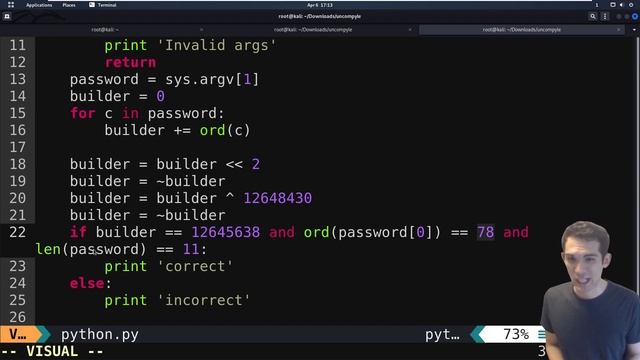The width and height of the screenshot is (640, 360).
Task: Expand the tab list dropdown arrow
Action: click(x=634, y=29)
